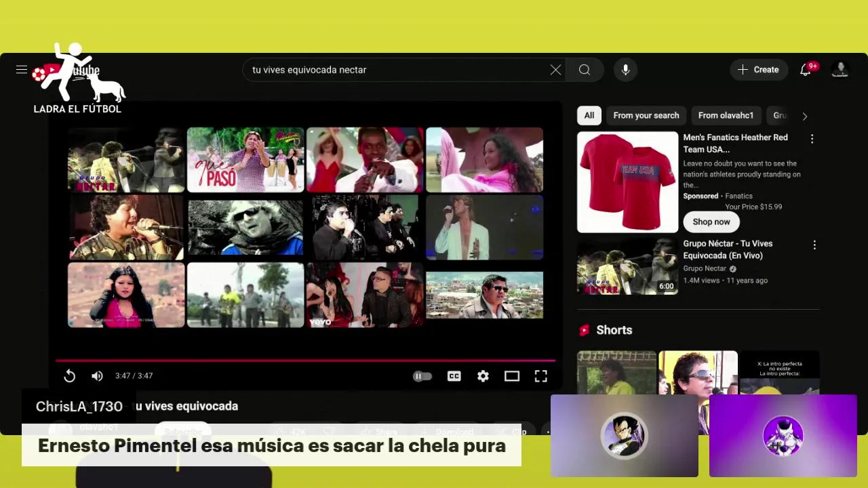Show more filter chips with the right arrow
The image size is (868, 488).
click(x=805, y=116)
